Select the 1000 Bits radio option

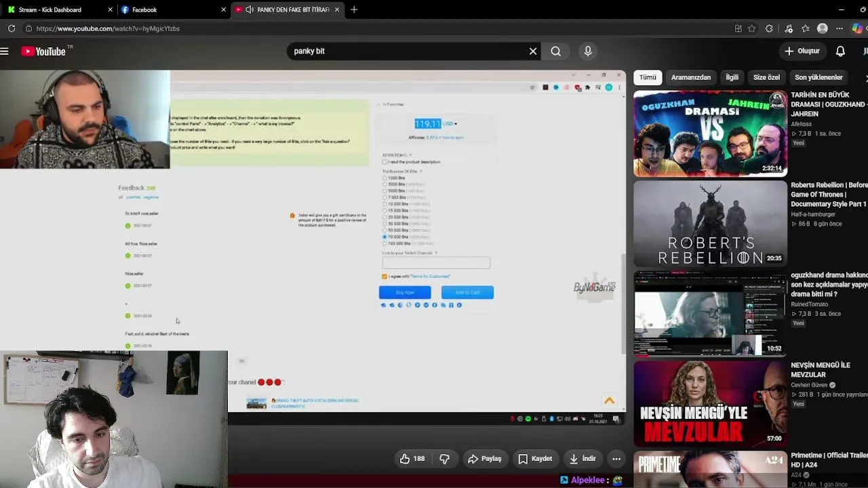(x=384, y=178)
